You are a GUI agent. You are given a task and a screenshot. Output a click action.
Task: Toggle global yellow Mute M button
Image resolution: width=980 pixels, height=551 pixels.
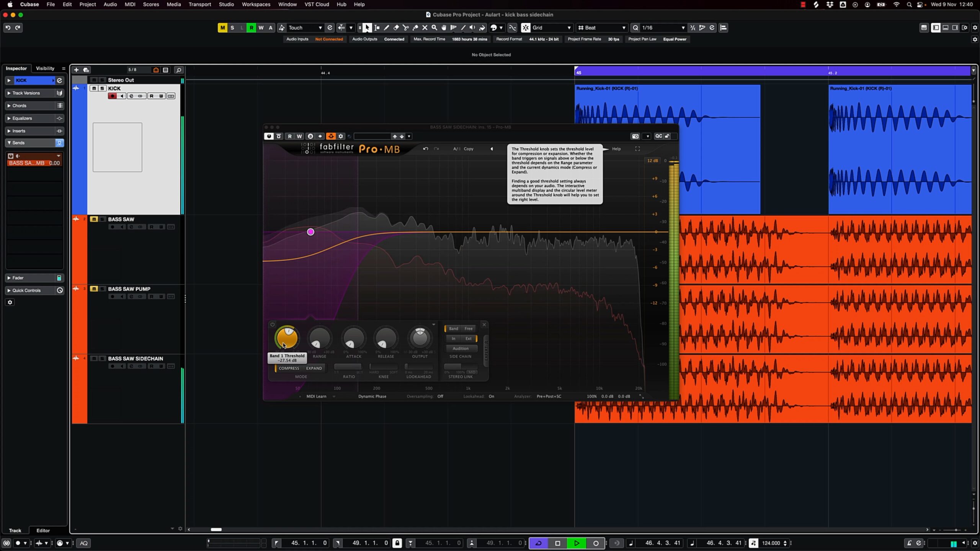click(x=222, y=28)
